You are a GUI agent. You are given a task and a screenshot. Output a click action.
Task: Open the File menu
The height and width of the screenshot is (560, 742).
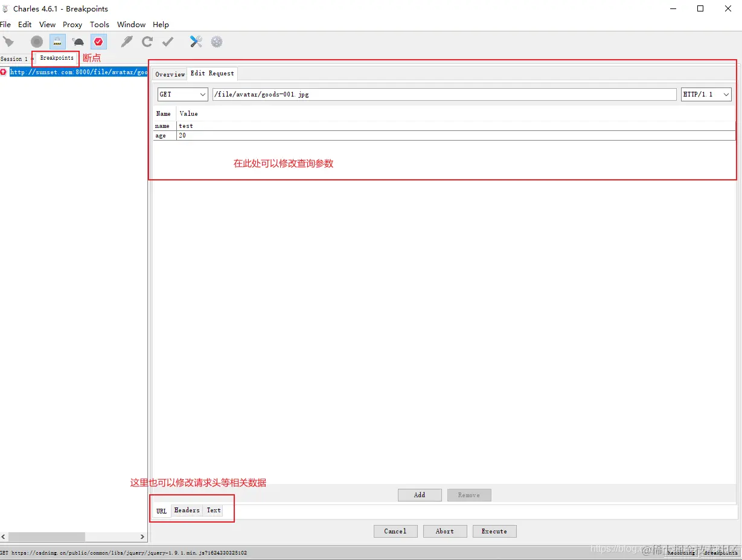(x=5, y=25)
